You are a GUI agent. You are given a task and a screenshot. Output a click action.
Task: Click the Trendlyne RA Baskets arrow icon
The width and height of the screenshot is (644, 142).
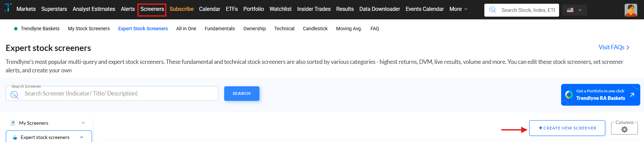point(632,95)
